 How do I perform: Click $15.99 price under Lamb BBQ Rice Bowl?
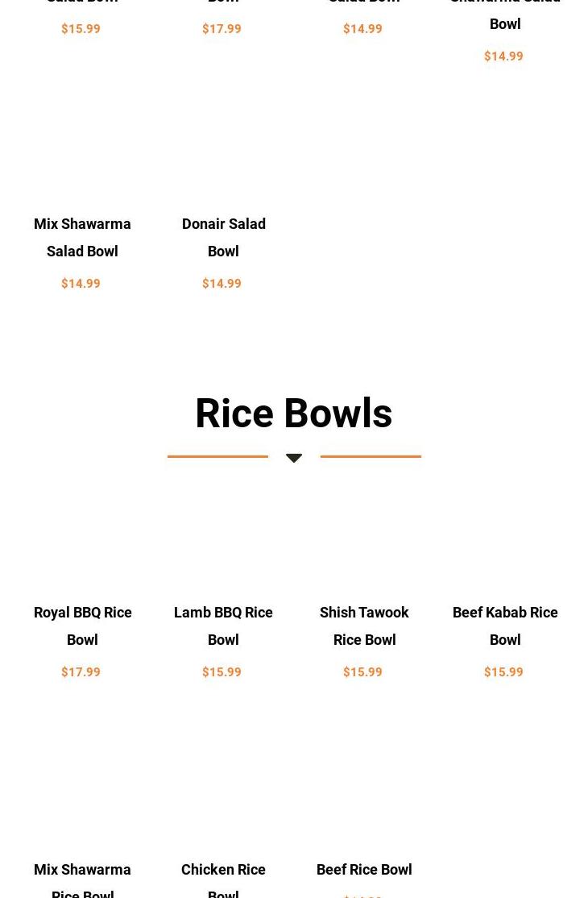(222, 671)
